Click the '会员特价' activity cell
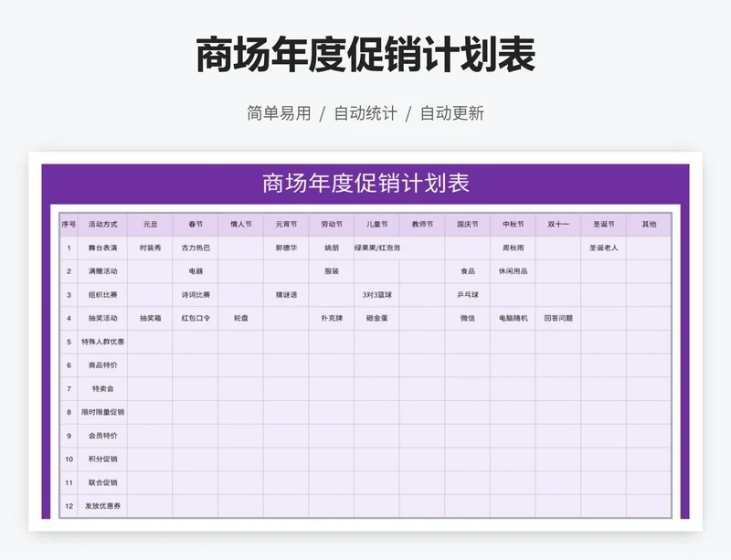Screen dimensions: 731x560 [x=102, y=436]
